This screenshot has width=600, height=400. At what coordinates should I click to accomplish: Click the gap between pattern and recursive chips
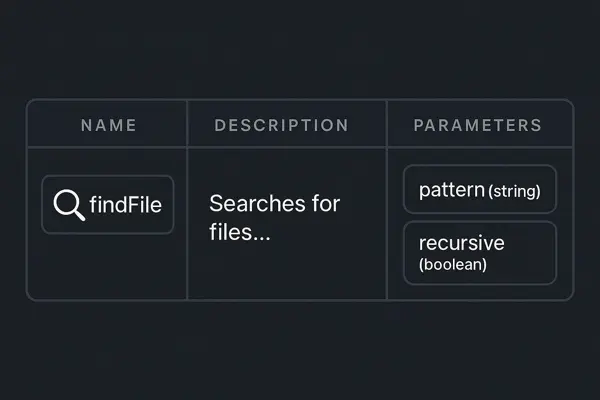click(x=479, y=217)
